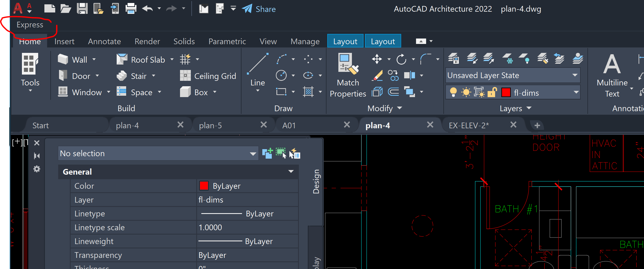Click the Freeze layer icon in Layers panel
Image resolution: width=644 pixels, height=269 pixels.
pyautogui.click(x=509, y=60)
